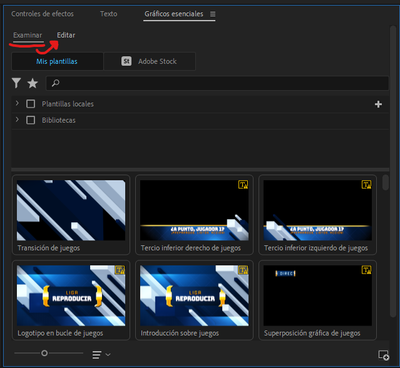Click the Adobe Stock St icon
Image resolution: width=400 pixels, height=368 pixels.
click(x=126, y=61)
